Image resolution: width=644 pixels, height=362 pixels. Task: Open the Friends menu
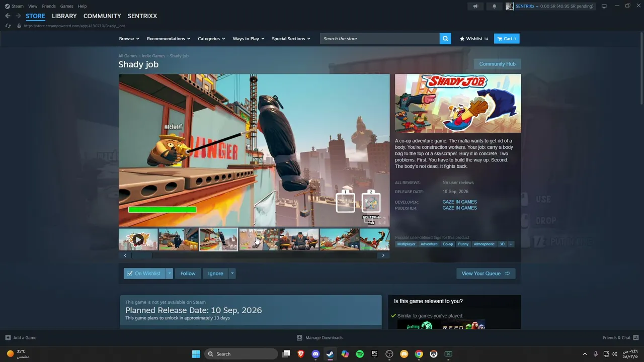tap(49, 6)
